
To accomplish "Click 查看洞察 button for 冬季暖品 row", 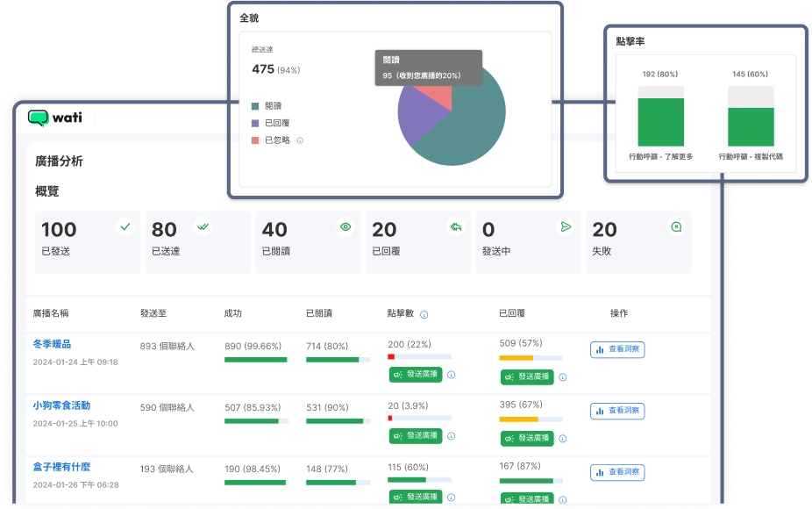I will (617, 349).
